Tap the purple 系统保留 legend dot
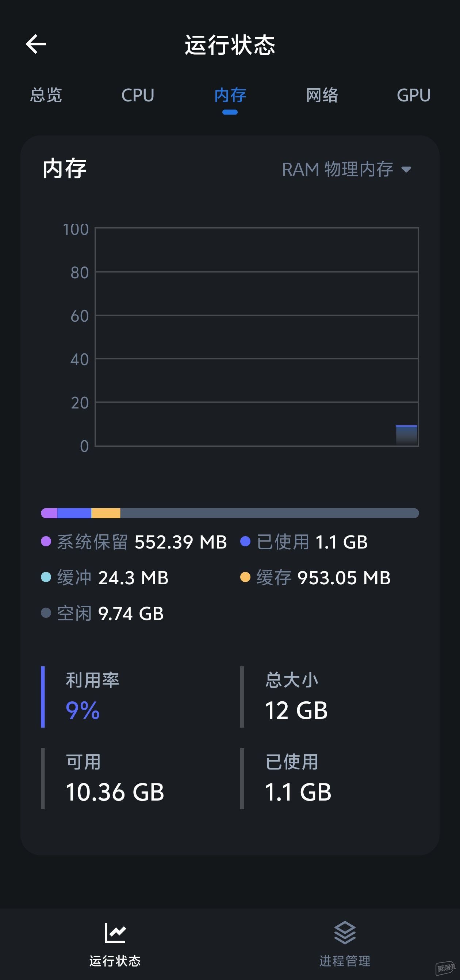The height and width of the screenshot is (980, 460). pyautogui.click(x=46, y=541)
